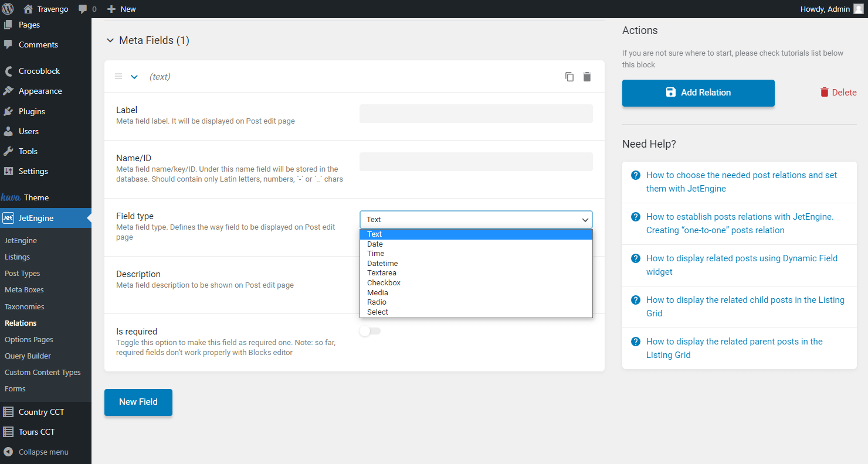Click the help icon beside 'related parent posts'
This screenshot has height=464, width=868.
coord(635,342)
